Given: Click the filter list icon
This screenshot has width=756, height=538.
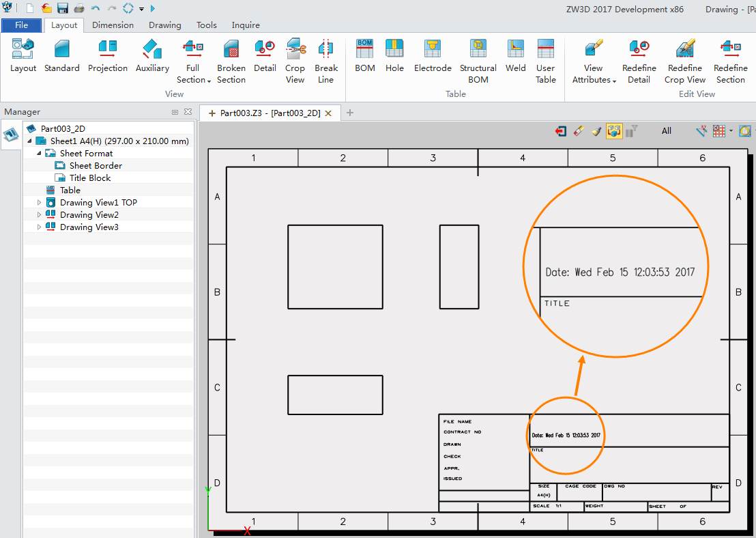Looking at the screenshot, I should point(632,131).
